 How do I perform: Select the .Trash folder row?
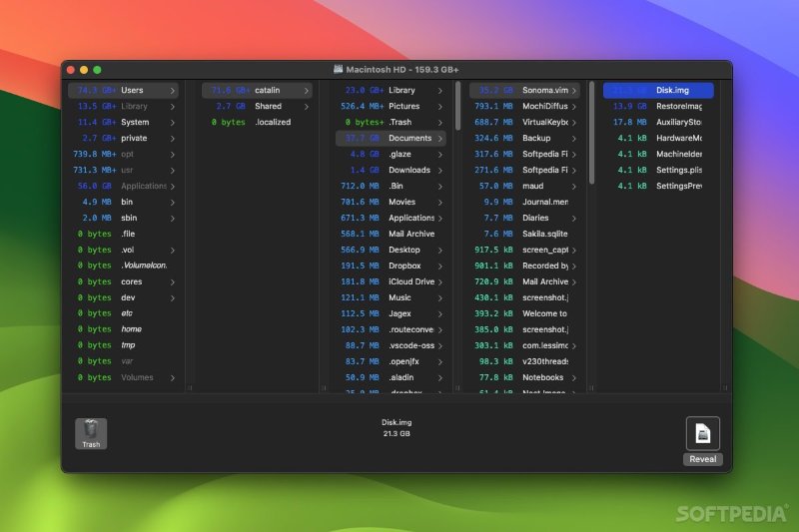coord(391,122)
